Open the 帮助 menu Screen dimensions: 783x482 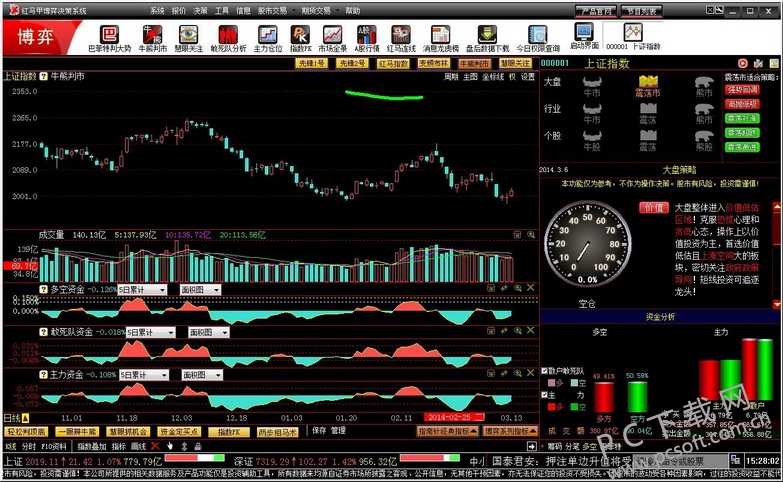pos(352,10)
